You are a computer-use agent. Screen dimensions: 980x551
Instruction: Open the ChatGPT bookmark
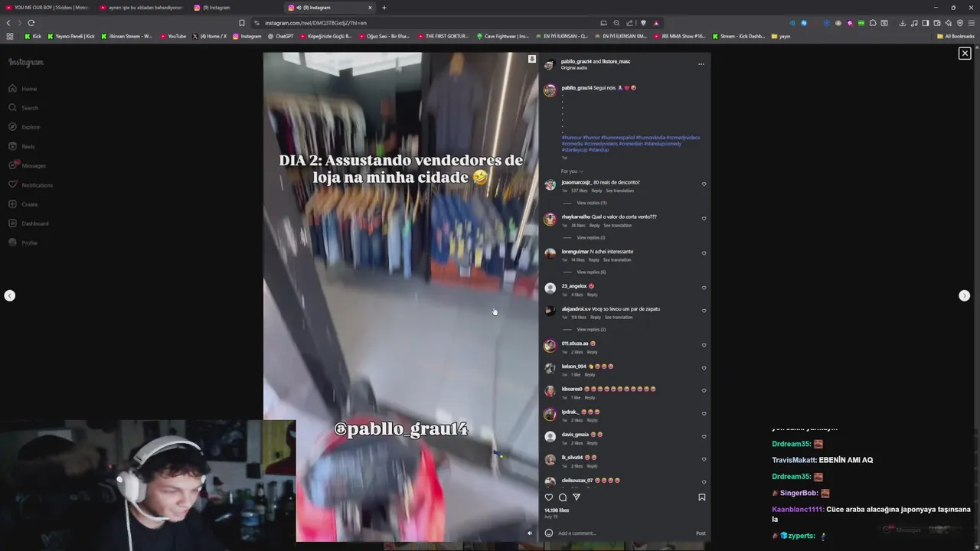[x=280, y=36]
